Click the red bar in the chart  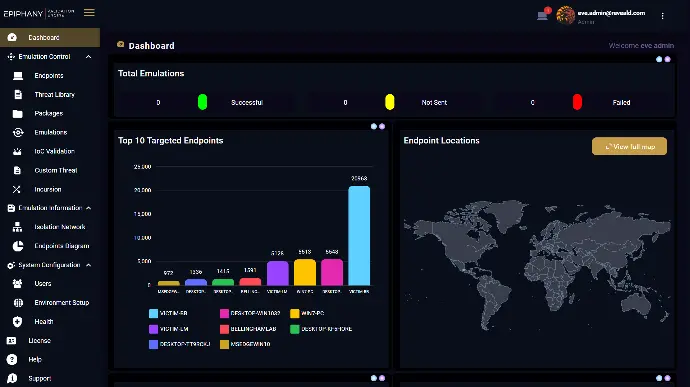pos(250,282)
